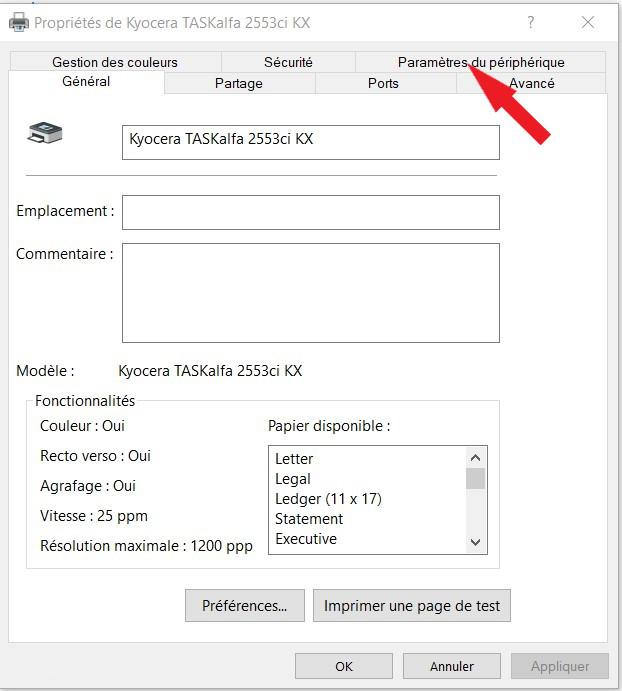Select the Partage tab

point(239,83)
